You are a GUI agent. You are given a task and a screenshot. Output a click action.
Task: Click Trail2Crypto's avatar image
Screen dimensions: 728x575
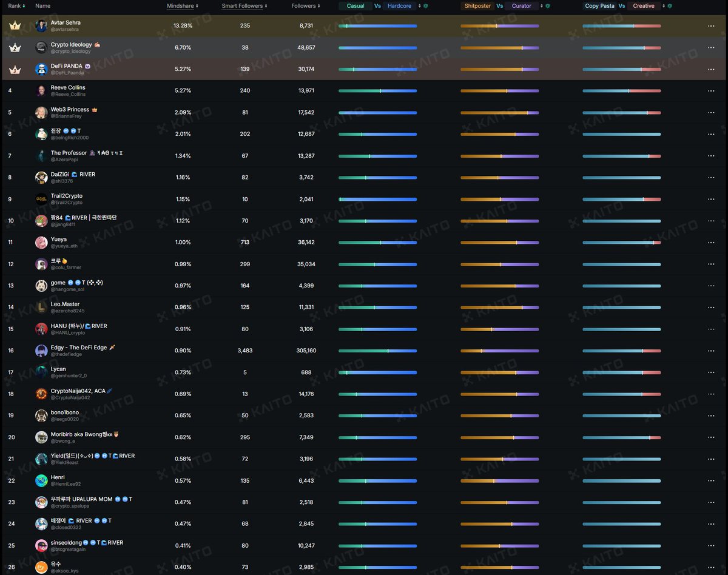pos(41,199)
